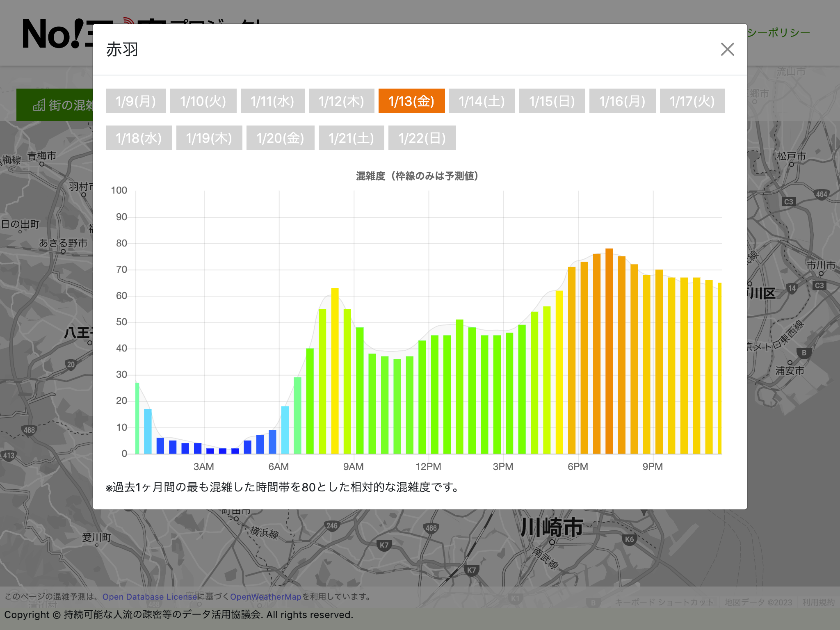Click the 6PM axis label
Viewport: 840px width, 630px height.
tap(578, 467)
